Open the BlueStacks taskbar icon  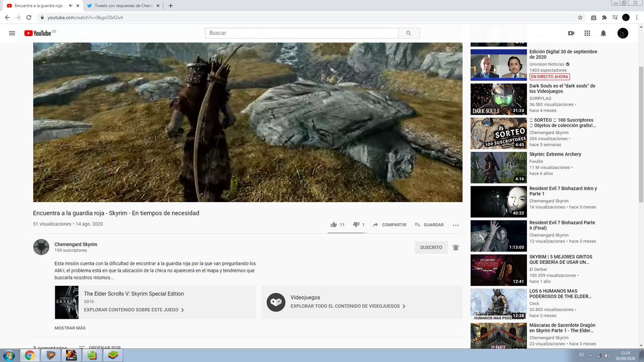pyautogui.click(x=113, y=355)
